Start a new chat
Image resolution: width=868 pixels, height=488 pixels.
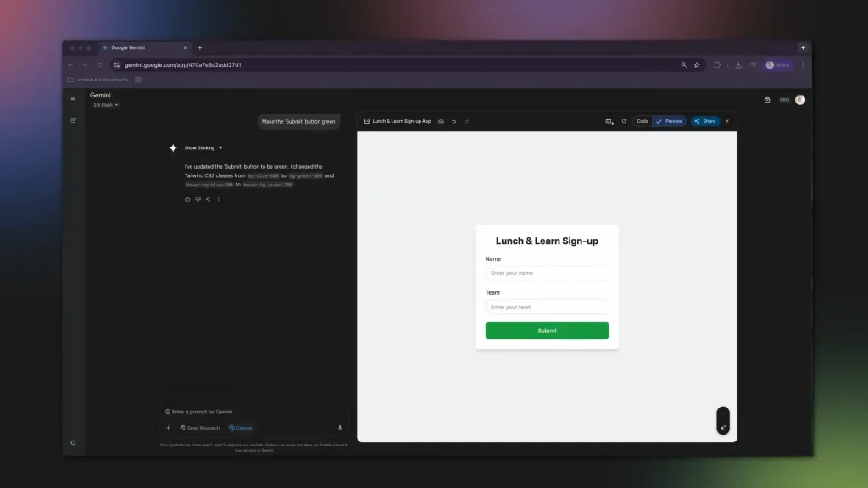point(73,119)
